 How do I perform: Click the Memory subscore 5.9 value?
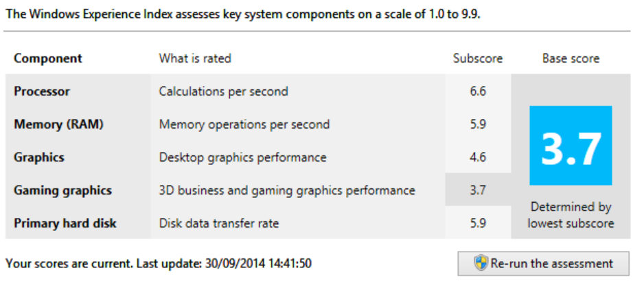coord(478,124)
